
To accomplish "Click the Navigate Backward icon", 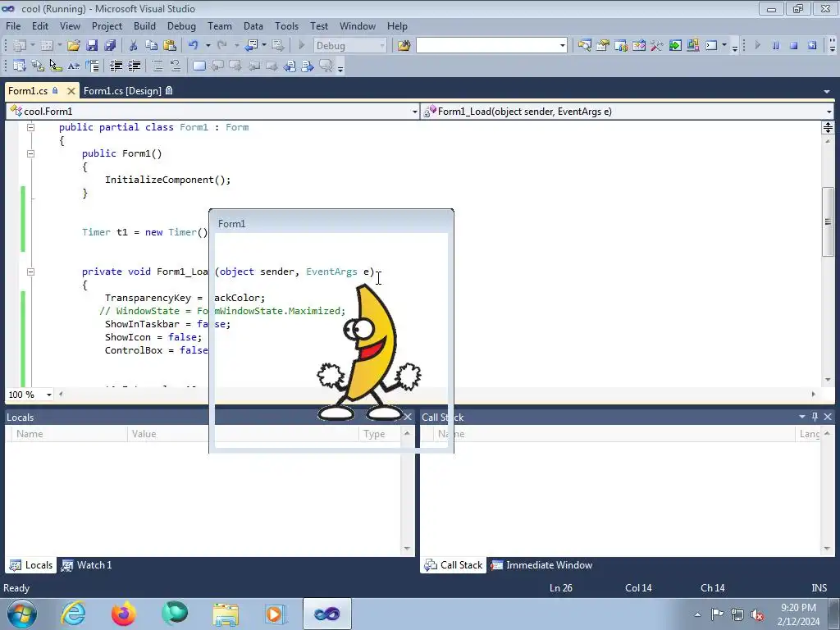I will [x=251, y=46].
